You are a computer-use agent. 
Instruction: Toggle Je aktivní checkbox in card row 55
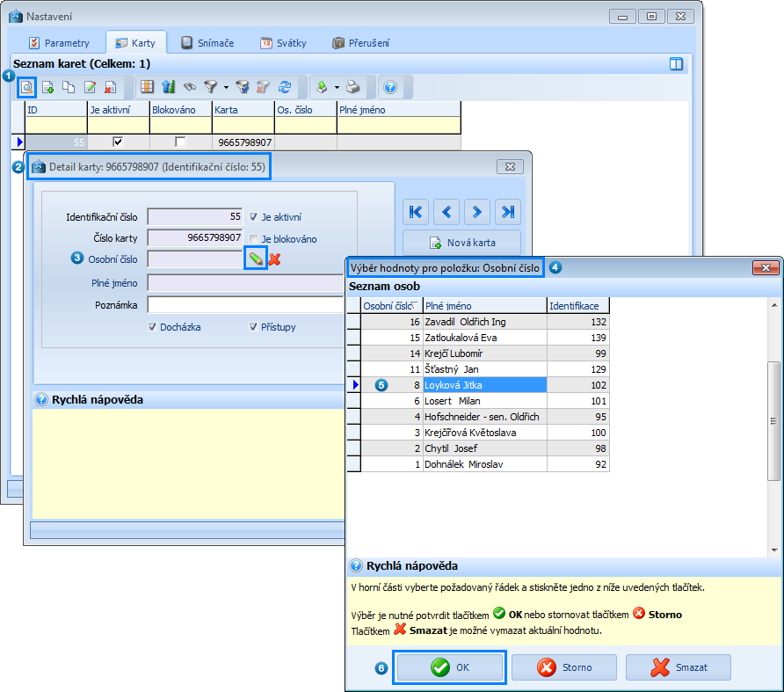coord(118,142)
